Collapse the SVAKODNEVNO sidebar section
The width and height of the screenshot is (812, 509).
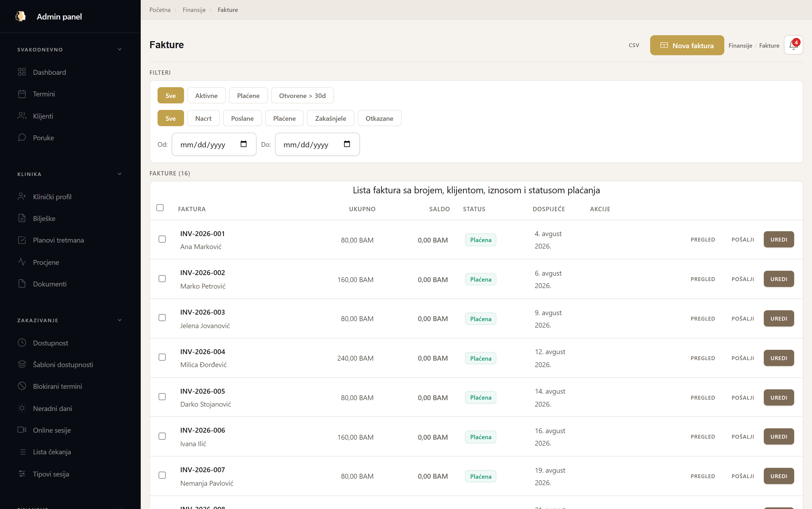(119, 50)
